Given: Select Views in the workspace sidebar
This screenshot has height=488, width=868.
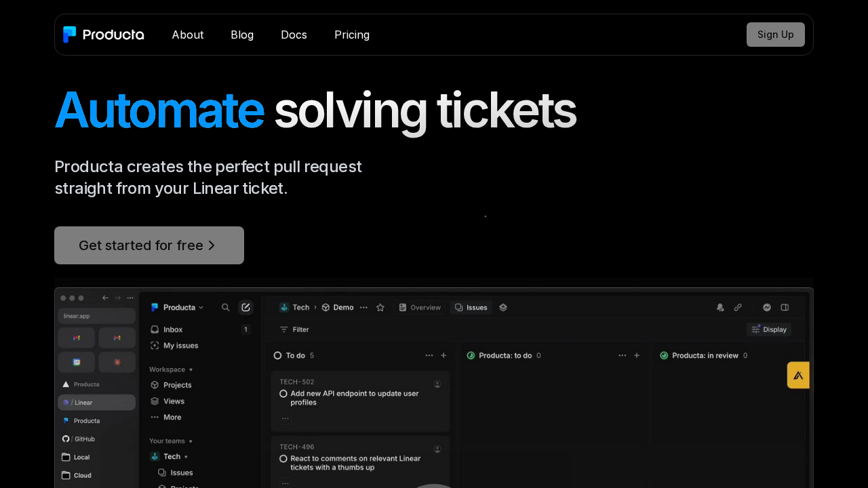Looking at the screenshot, I should tap(173, 401).
